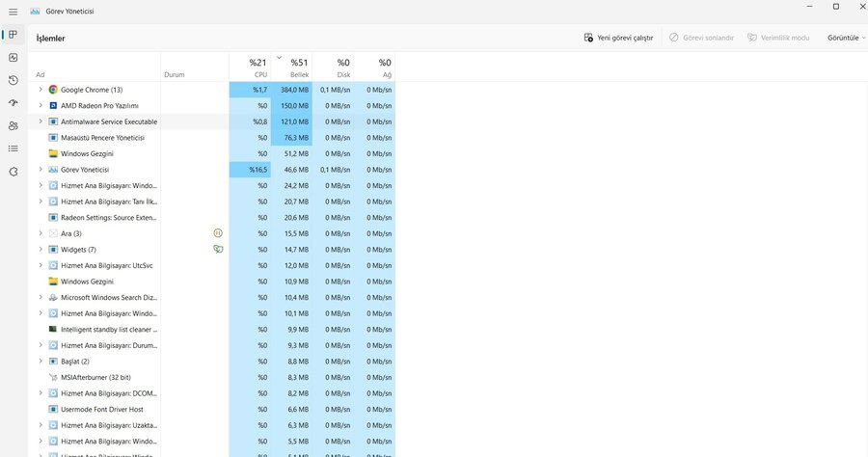This screenshot has height=457, width=868.
Task: Click the Usermode Font Driver Host icon
Action: tap(53, 410)
